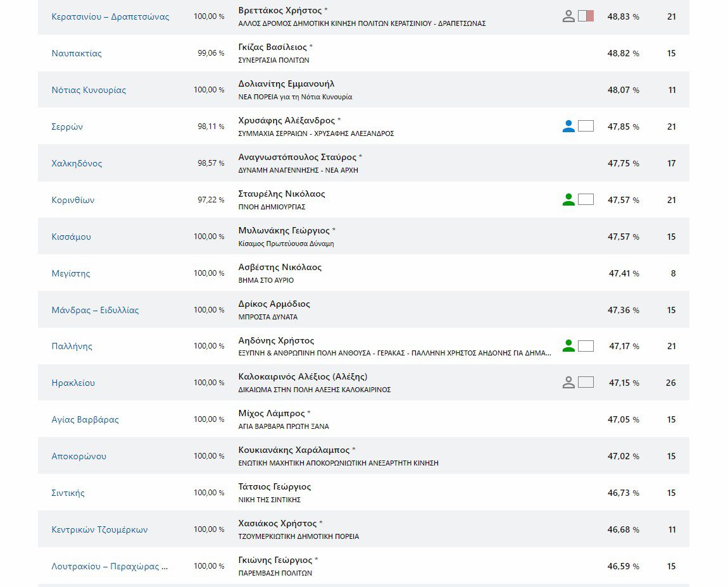Select candidate name Μίχος Λάμπρος

pyautogui.click(x=272, y=413)
